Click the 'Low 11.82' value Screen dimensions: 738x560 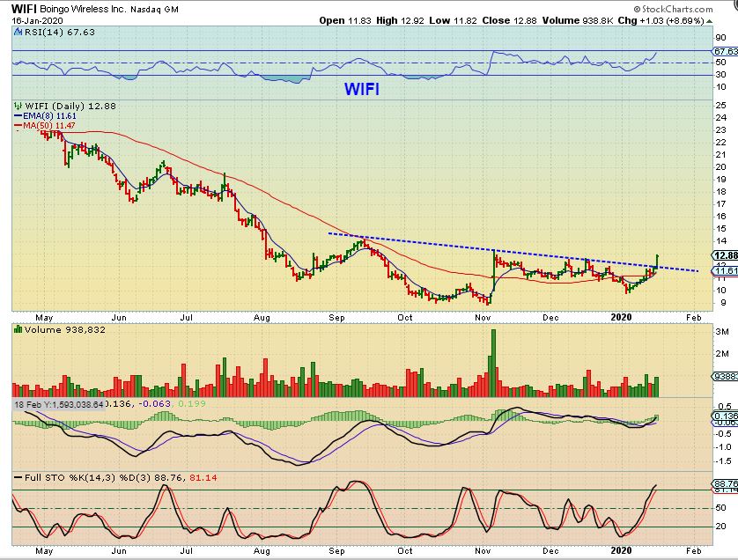coord(453,21)
